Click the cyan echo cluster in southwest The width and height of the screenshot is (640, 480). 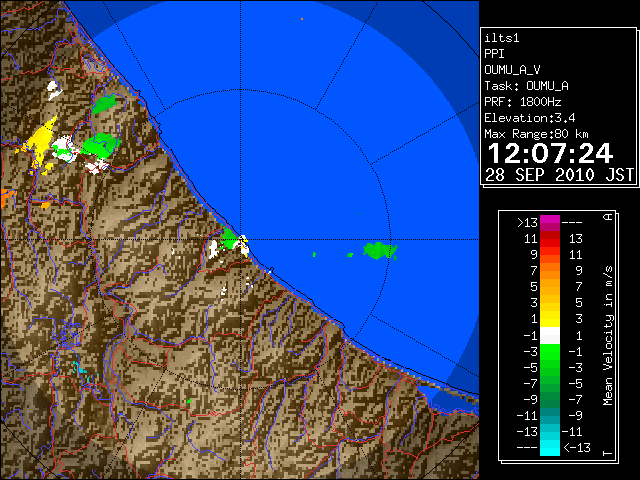(x=81, y=369)
